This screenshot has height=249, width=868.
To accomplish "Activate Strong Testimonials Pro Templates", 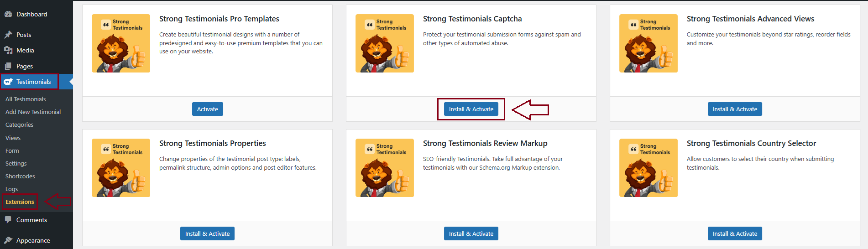I will click(207, 109).
